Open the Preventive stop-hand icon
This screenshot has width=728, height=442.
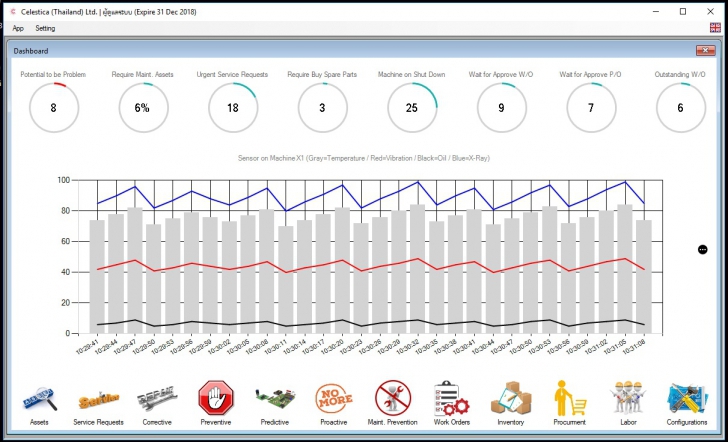click(215, 397)
